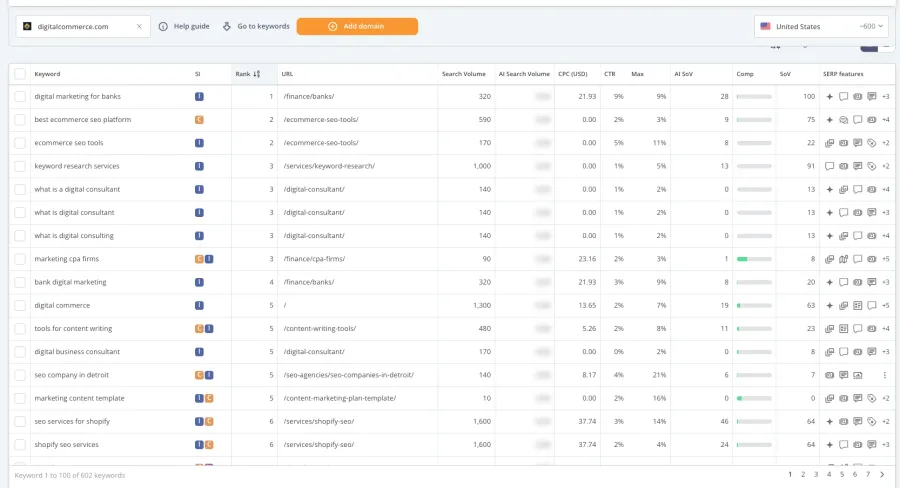Click the images icon in 'tools for content writing' row
Viewport: 900px width, 488px height.
[x=829, y=328]
